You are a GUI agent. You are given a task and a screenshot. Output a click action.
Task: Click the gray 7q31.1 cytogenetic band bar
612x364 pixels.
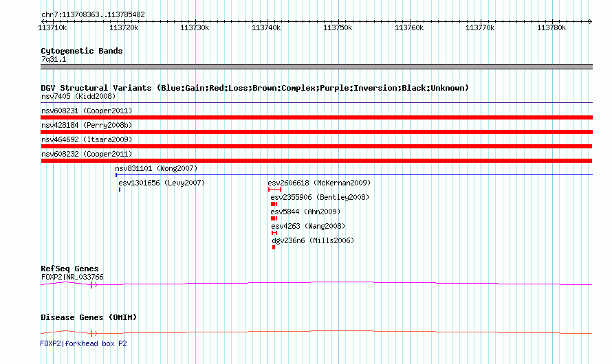click(316, 67)
